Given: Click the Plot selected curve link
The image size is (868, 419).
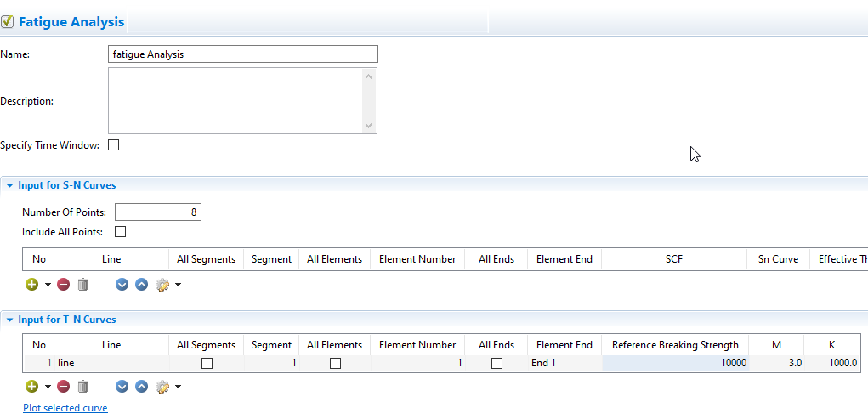Looking at the screenshot, I should pyautogui.click(x=65, y=408).
